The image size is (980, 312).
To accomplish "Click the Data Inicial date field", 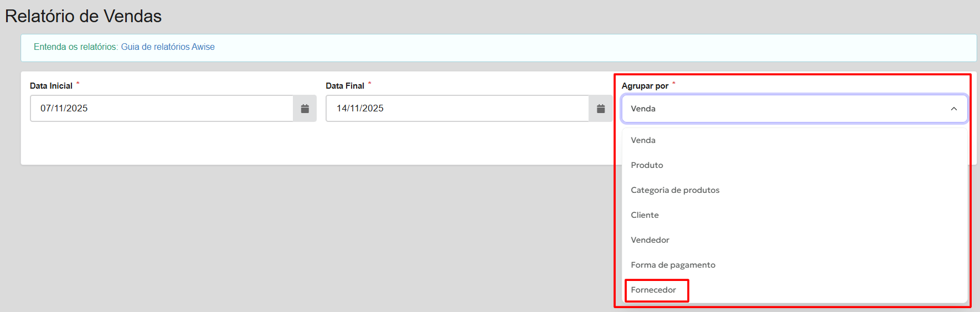I will (x=161, y=109).
